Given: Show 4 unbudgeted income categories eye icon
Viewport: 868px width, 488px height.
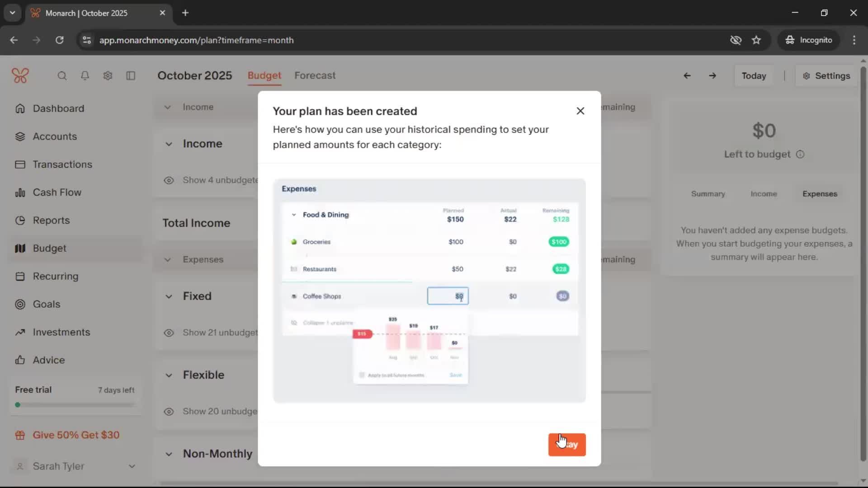Looking at the screenshot, I should pos(169,180).
